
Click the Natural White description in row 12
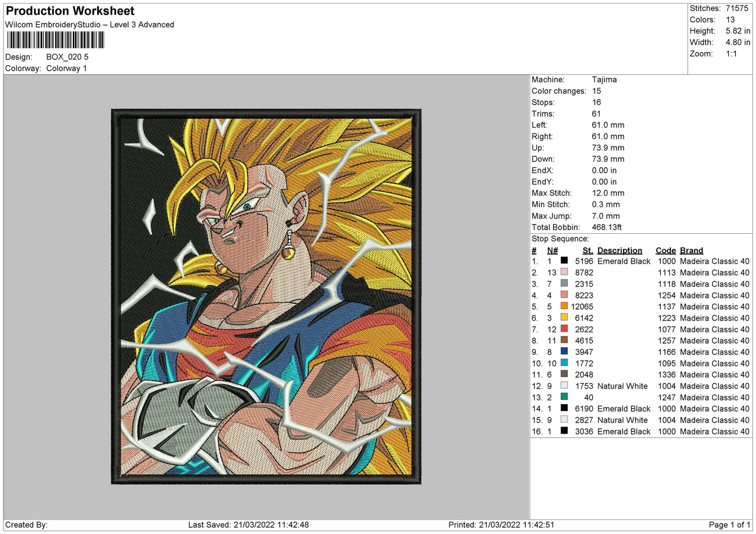pyautogui.click(x=622, y=386)
